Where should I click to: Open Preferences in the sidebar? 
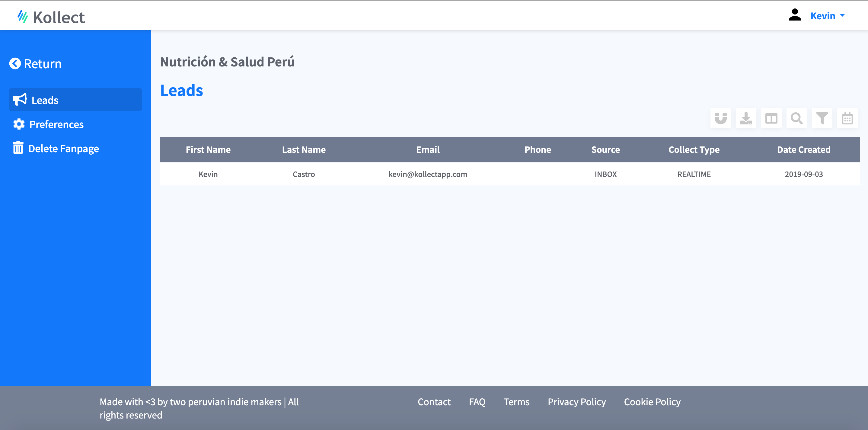coord(56,124)
